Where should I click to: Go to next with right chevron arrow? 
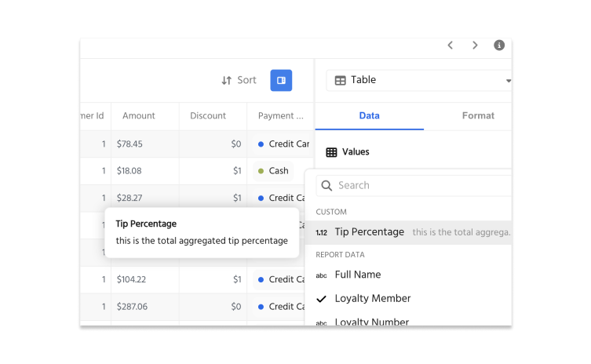475,45
